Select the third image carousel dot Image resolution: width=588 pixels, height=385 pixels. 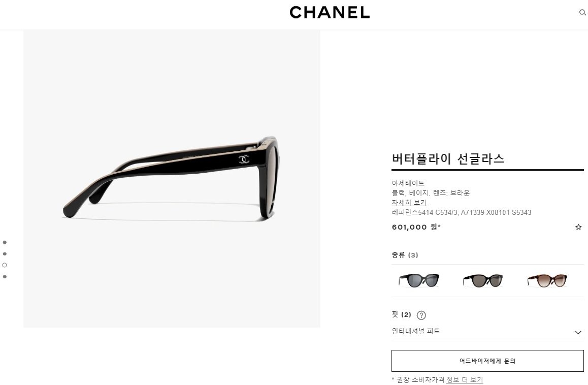click(x=5, y=265)
